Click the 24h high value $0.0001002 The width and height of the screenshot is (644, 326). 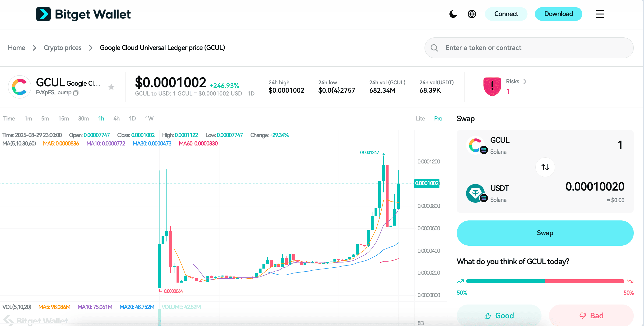coord(286,91)
